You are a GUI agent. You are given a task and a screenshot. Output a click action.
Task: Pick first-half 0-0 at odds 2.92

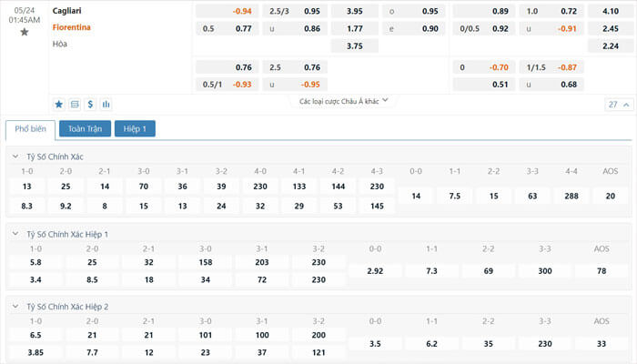375,271
